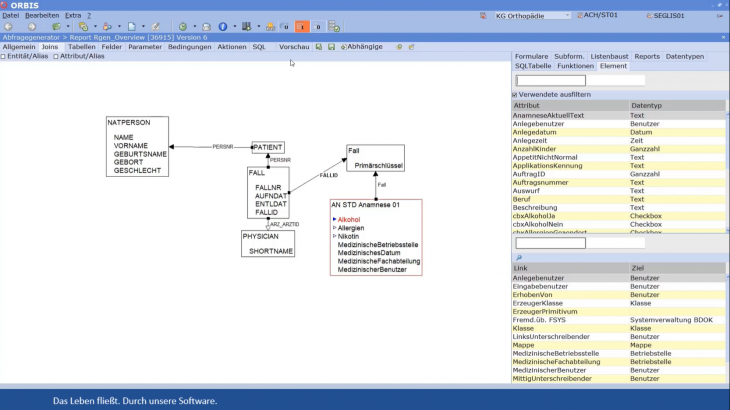Click the forward navigation arrow icon
Image resolution: width=730 pixels, height=410 pixels.
click(31, 27)
